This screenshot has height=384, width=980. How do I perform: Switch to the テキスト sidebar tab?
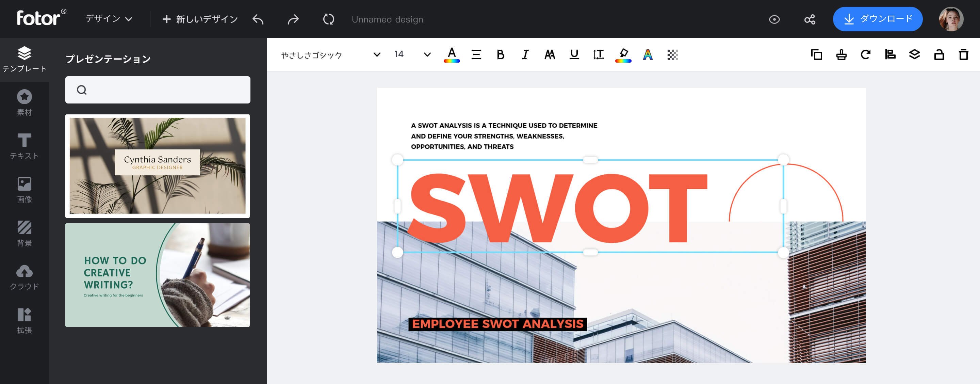(24, 146)
